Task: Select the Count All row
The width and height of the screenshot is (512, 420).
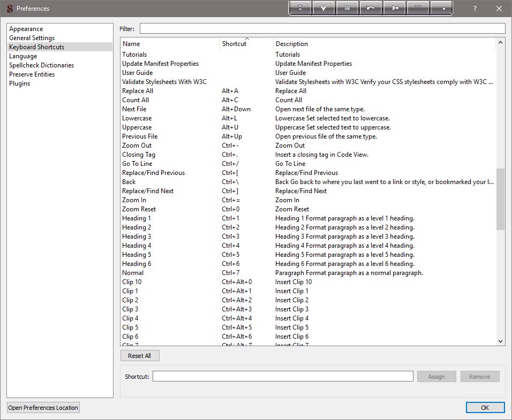Action: pyautogui.click(x=308, y=100)
